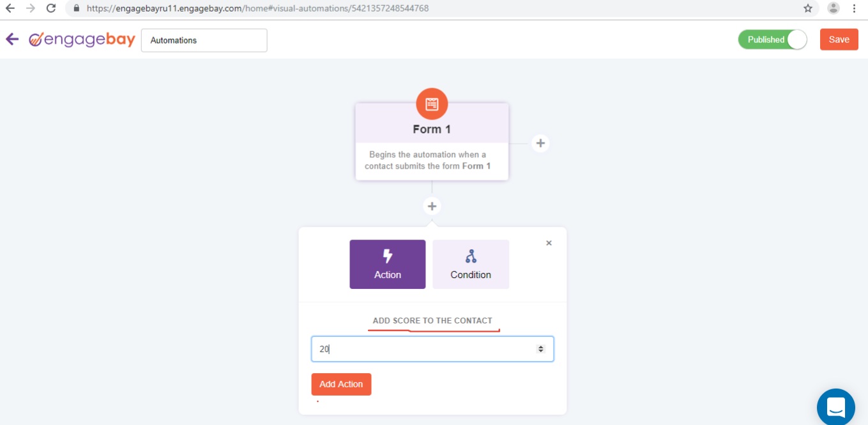The image size is (868, 425).
Task: Switch to the Condition tab
Action: [471, 264]
